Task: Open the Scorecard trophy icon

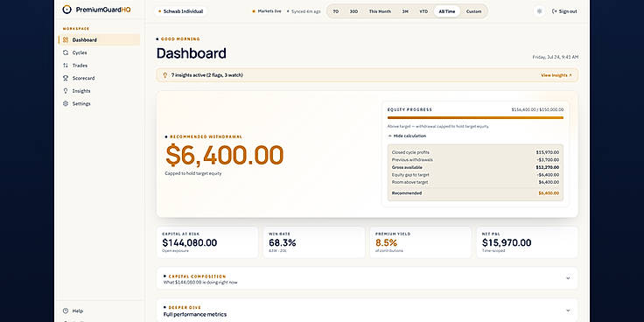Action: tap(66, 78)
